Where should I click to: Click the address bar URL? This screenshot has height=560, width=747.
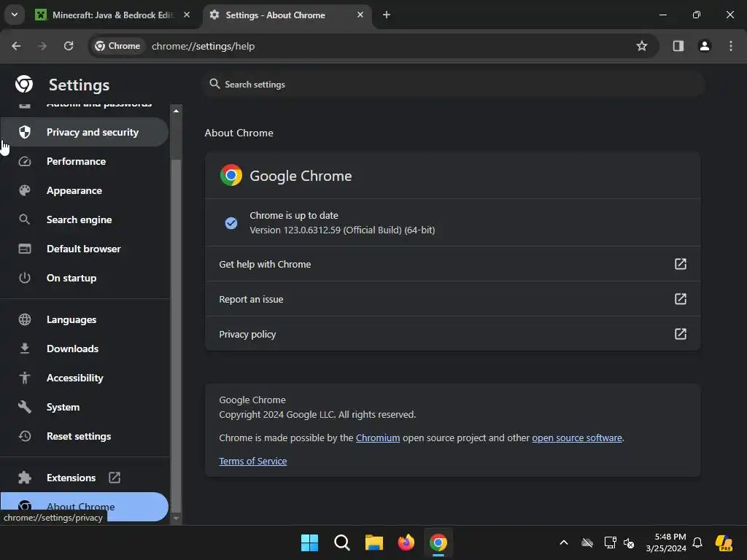tap(203, 46)
